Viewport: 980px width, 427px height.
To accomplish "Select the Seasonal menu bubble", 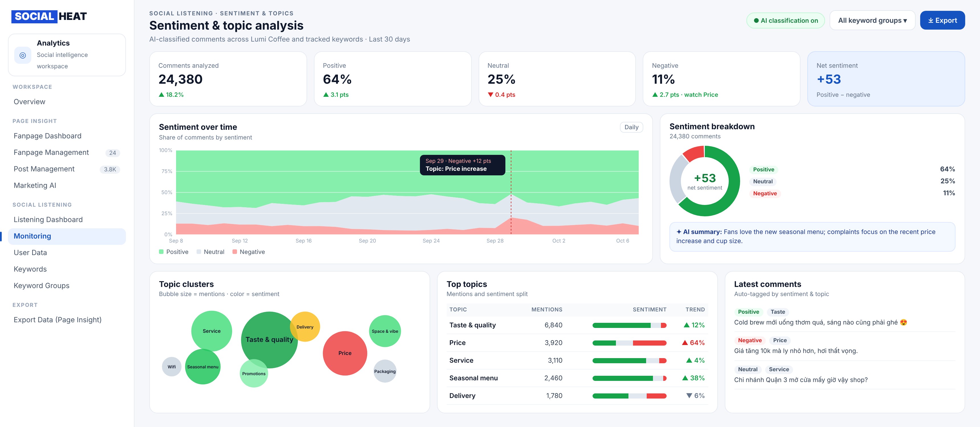I will pos(203,367).
